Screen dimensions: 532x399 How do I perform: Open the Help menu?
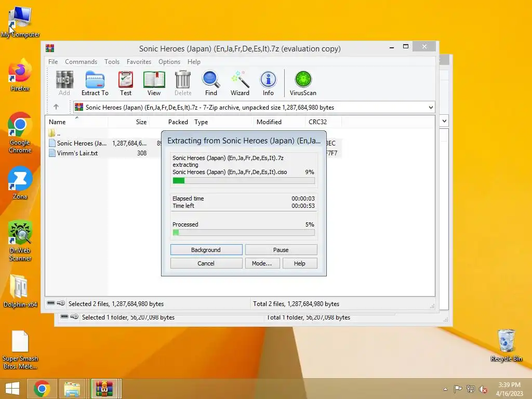tap(194, 62)
